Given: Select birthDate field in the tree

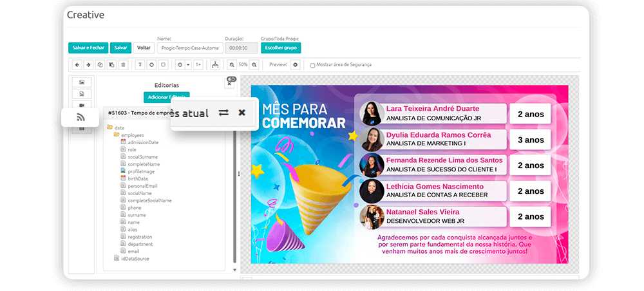Looking at the screenshot, I should point(138,178).
